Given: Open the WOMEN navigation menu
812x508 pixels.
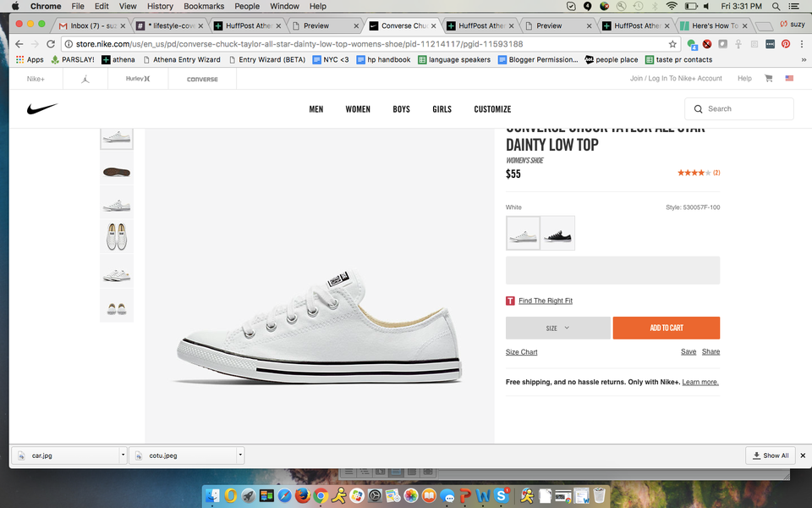Looking at the screenshot, I should pyautogui.click(x=358, y=109).
